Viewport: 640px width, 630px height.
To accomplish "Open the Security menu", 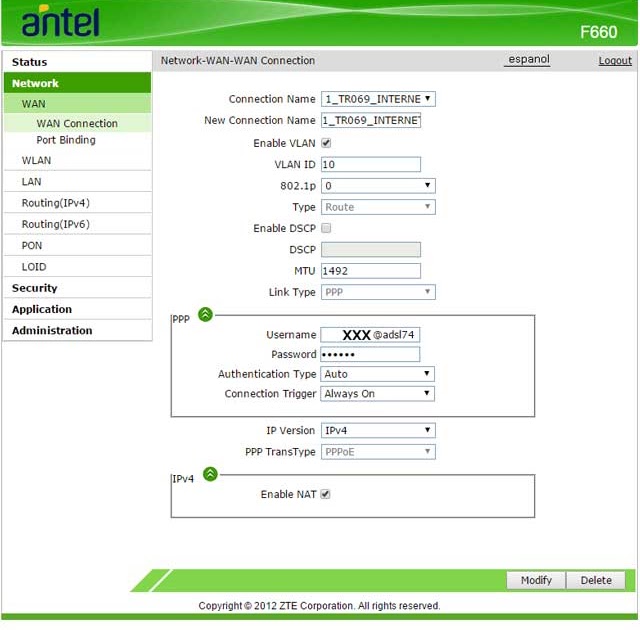I will [78, 288].
